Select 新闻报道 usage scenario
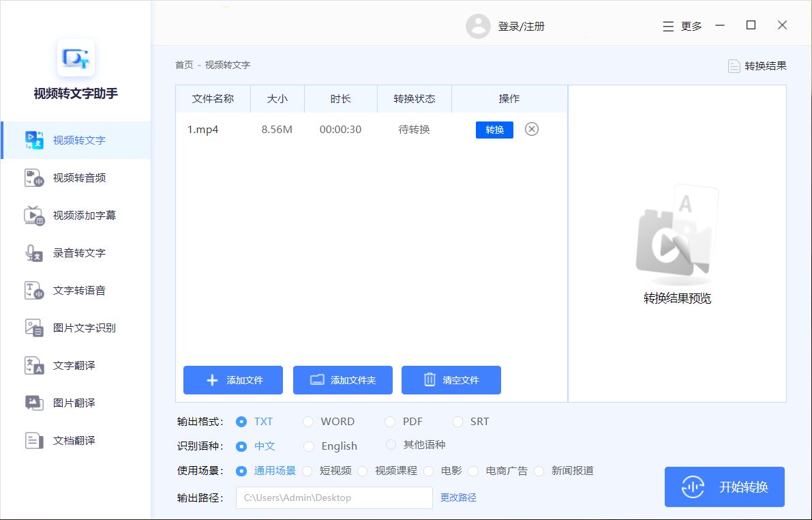The image size is (812, 520). [539, 471]
